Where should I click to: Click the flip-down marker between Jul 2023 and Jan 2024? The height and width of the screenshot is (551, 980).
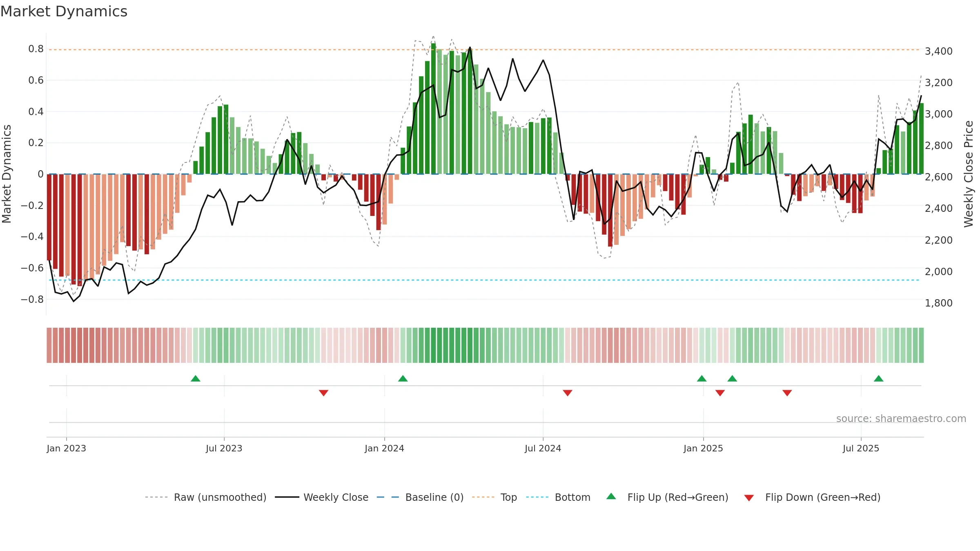click(324, 393)
